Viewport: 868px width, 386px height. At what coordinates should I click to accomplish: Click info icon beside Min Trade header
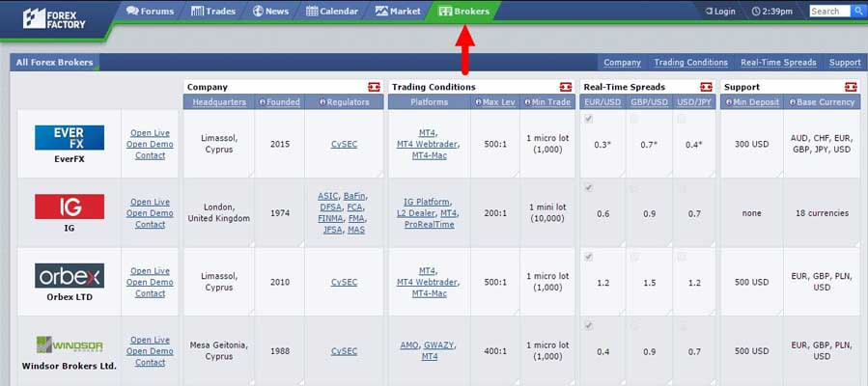(527, 102)
